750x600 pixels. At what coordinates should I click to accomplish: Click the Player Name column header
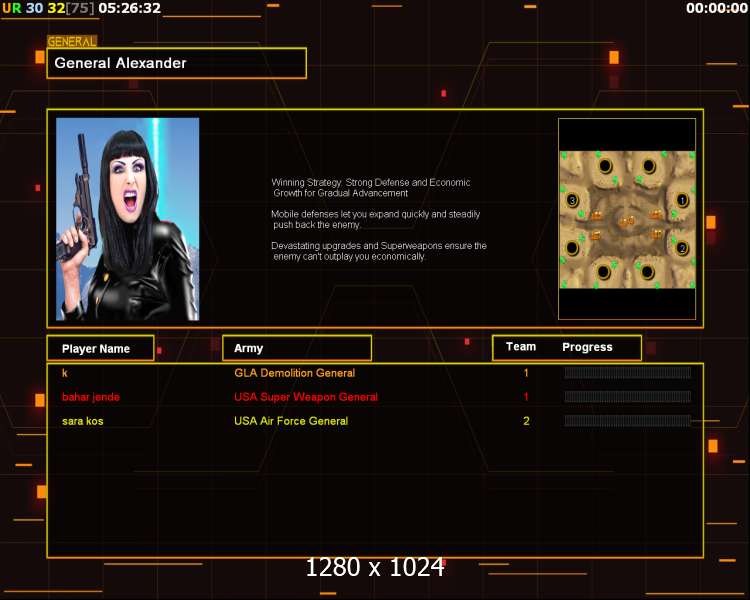coord(100,348)
